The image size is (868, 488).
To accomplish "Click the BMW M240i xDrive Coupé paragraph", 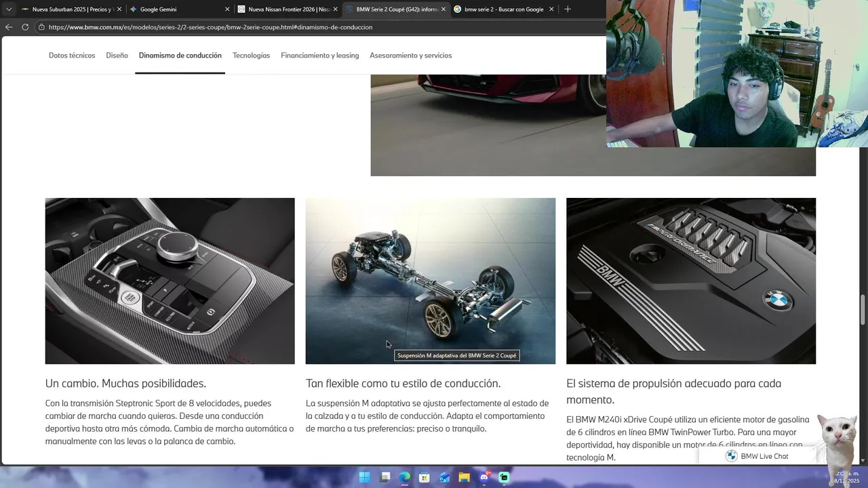I will [688, 439].
